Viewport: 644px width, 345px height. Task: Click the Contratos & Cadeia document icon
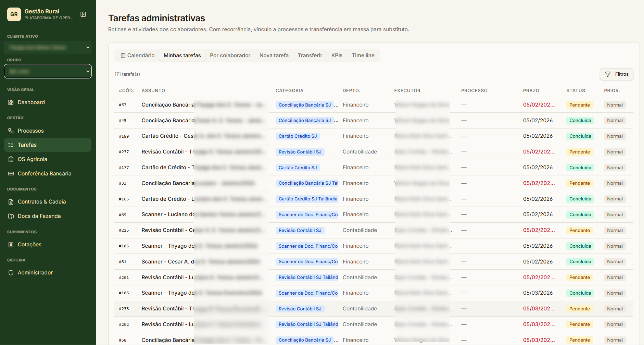(11, 202)
